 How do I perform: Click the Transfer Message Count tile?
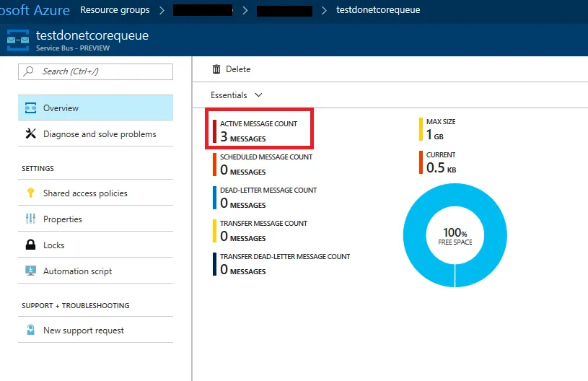(x=260, y=231)
